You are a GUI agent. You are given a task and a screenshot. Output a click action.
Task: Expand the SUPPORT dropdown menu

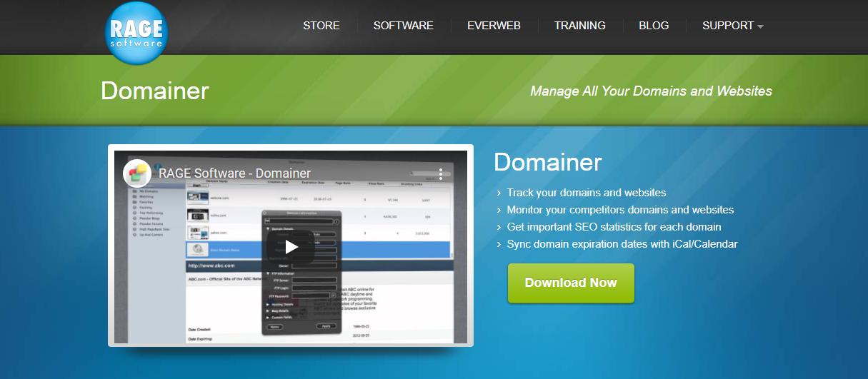pos(732,25)
